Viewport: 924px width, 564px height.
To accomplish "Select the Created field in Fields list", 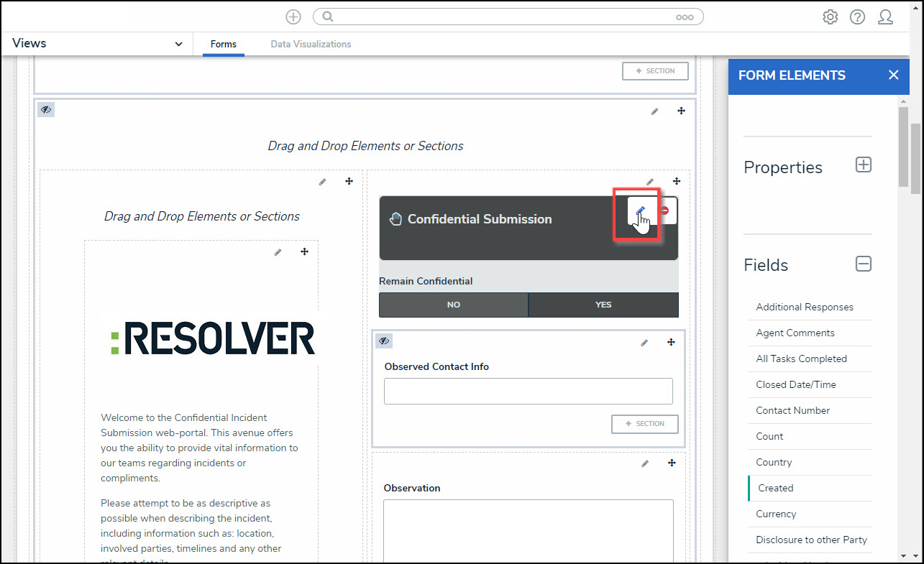I will pos(775,488).
